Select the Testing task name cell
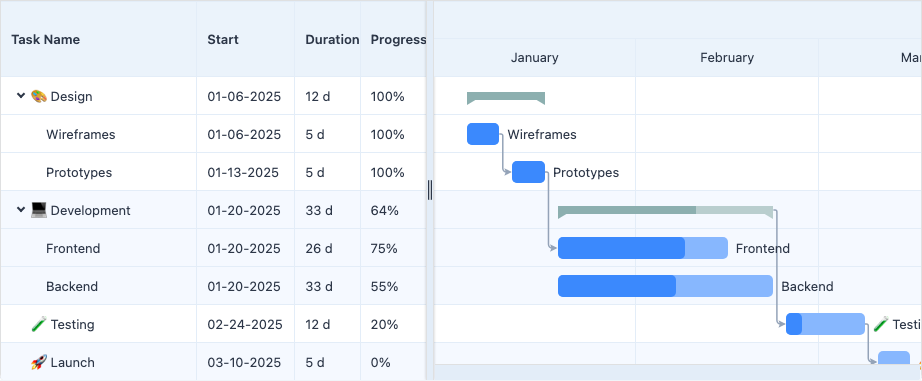This screenshot has width=922, height=381. pyautogui.click(x=98, y=324)
